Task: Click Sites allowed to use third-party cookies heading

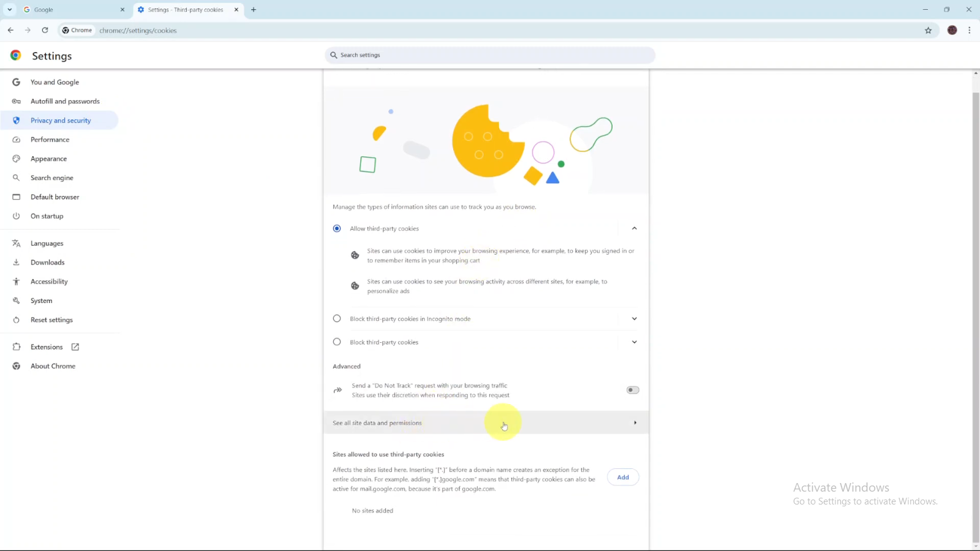Action: coord(388,454)
